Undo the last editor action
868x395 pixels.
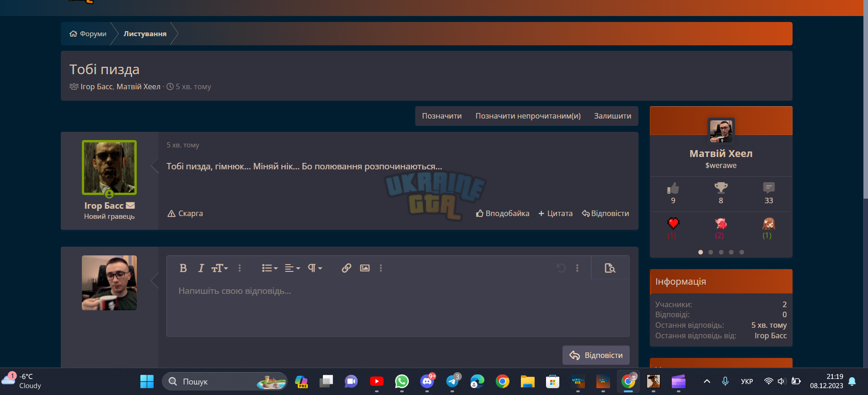click(x=561, y=268)
